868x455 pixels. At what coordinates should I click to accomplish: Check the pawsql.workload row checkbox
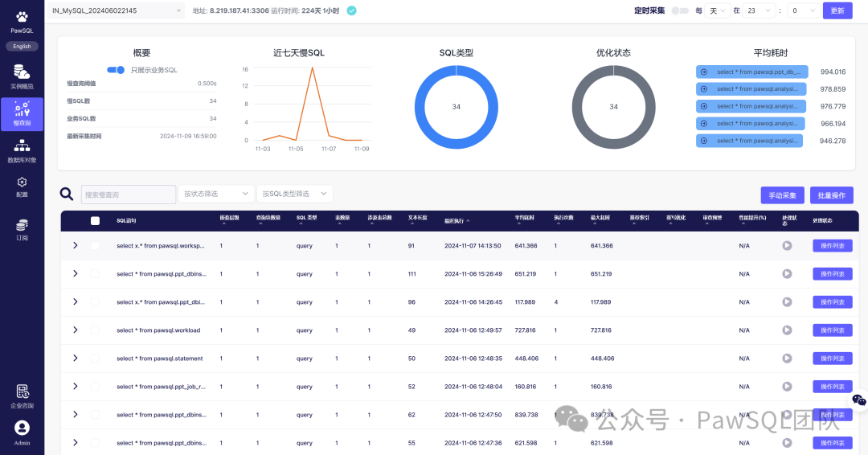(95, 330)
